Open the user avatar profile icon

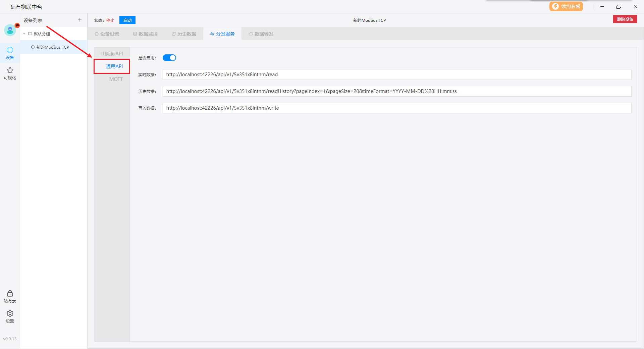[10, 30]
